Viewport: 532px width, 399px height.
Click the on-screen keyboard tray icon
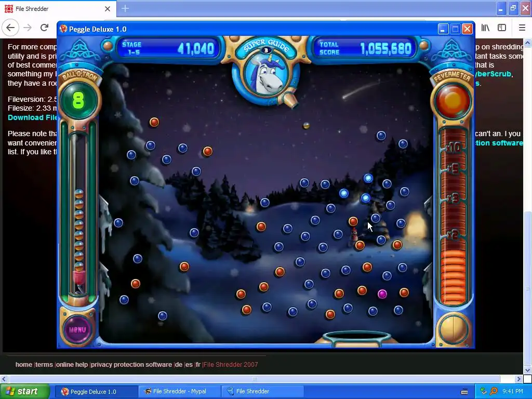click(x=464, y=392)
